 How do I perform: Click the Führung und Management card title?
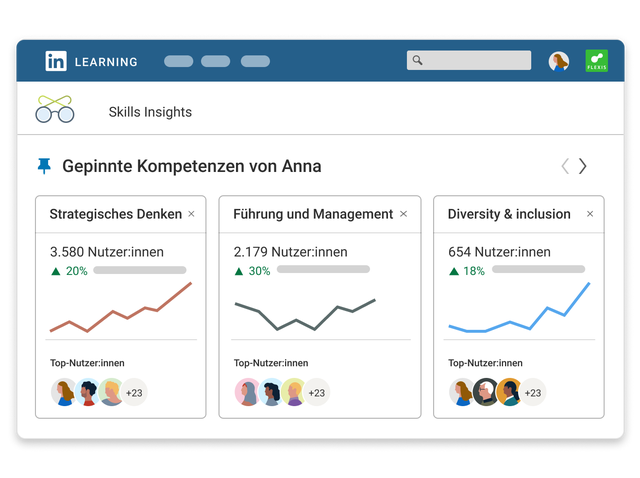(313, 214)
